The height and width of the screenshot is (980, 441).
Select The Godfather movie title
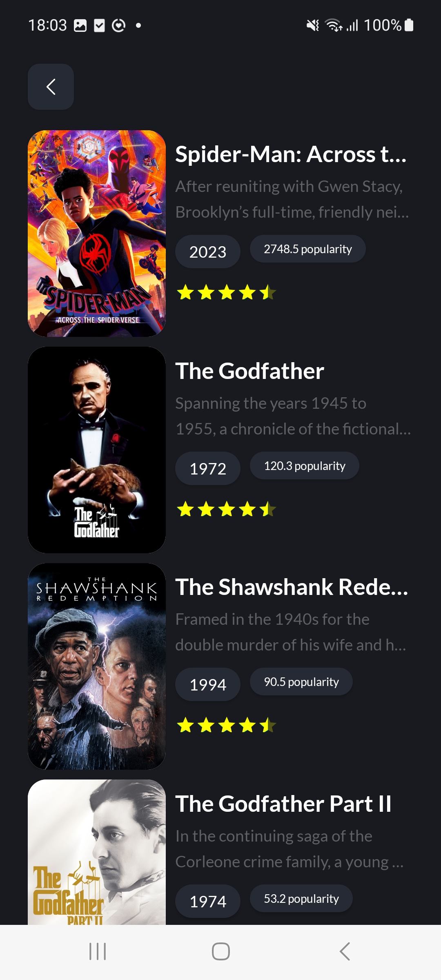click(250, 371)
